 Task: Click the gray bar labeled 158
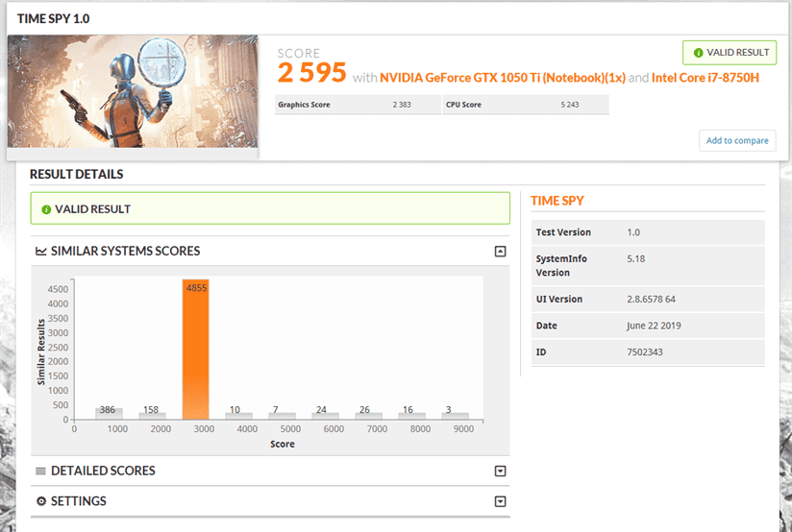tap(152, 416)
